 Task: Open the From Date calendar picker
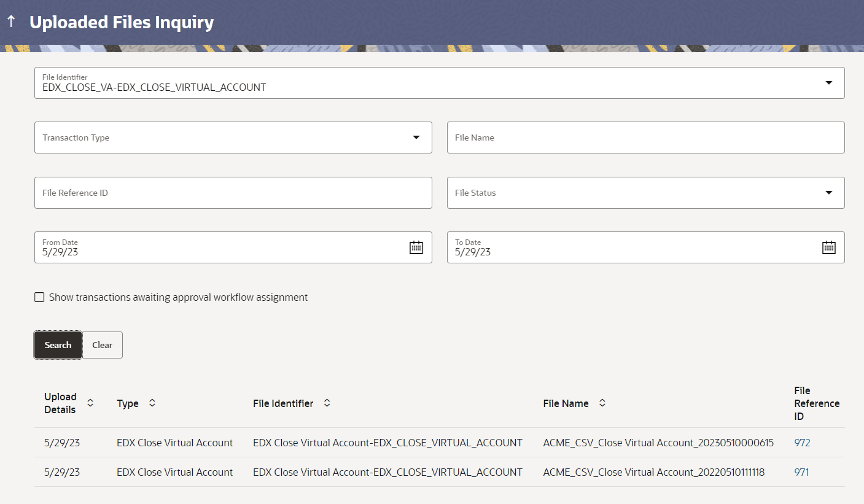[x=416, y=247]
